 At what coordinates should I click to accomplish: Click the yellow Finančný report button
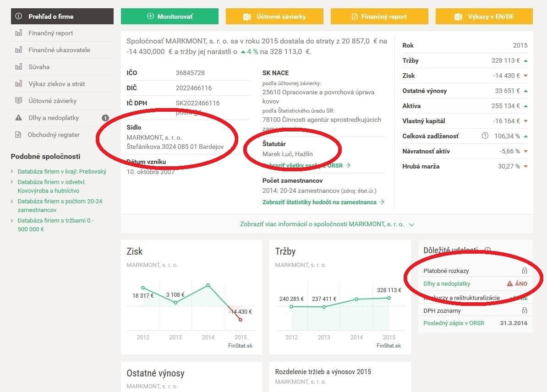(x=379, y=16)
